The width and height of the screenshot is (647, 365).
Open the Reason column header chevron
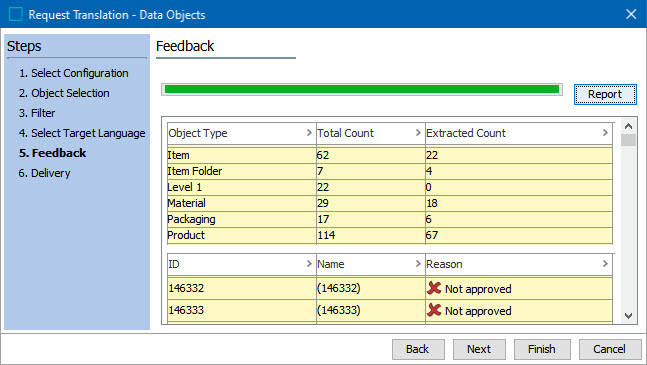605,264
